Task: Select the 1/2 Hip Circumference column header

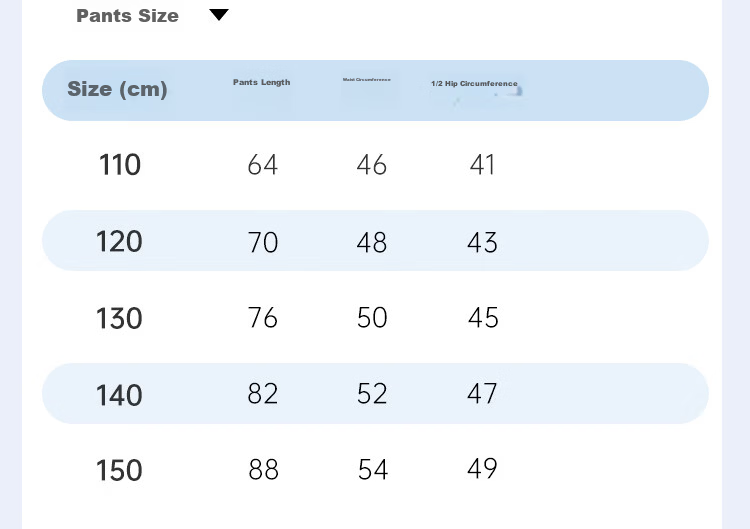Action: (x=474, y=84)
